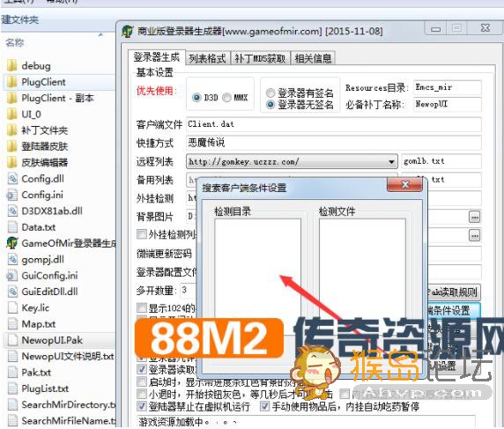Click the second browse ellipsis button
The width and height of the screenshot is (504, 429).
pyautogui.click(x=474, y=235)
